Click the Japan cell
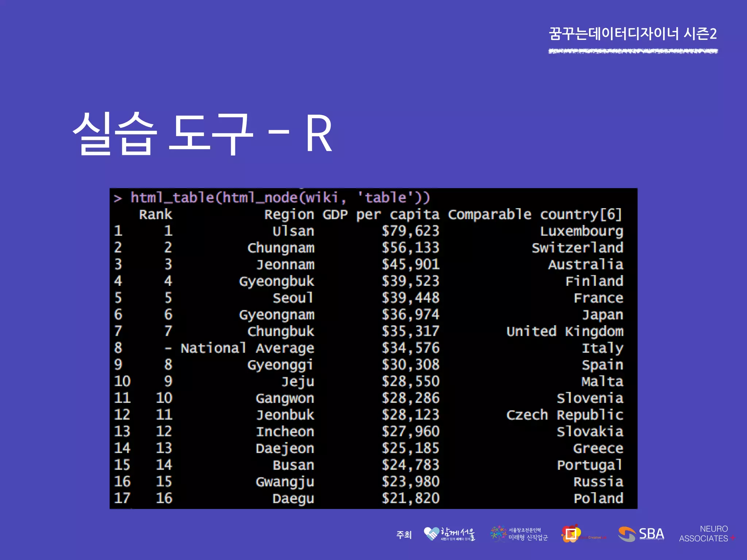The image size is (747, 560). pos(603,315)
